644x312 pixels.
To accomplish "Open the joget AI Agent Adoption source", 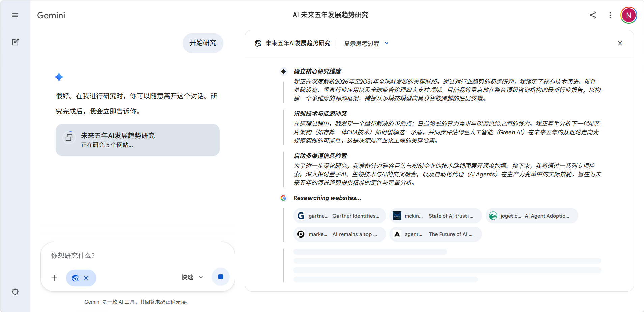I will (x=532, y=216).
